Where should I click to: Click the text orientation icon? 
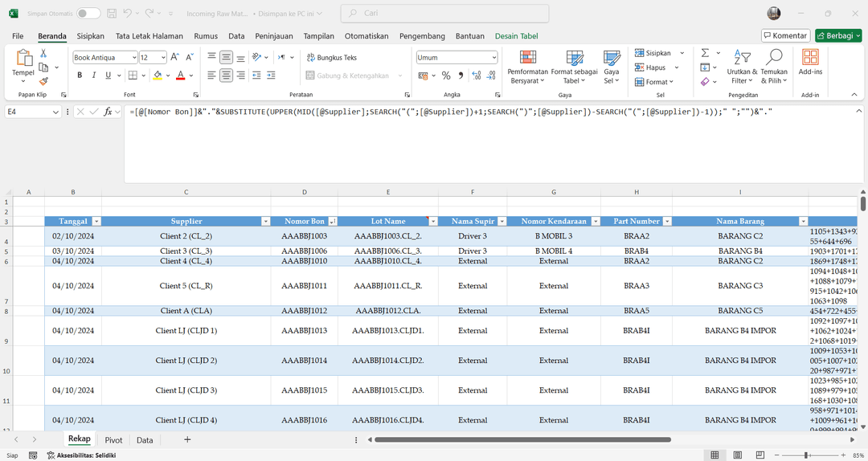point(256,57)
